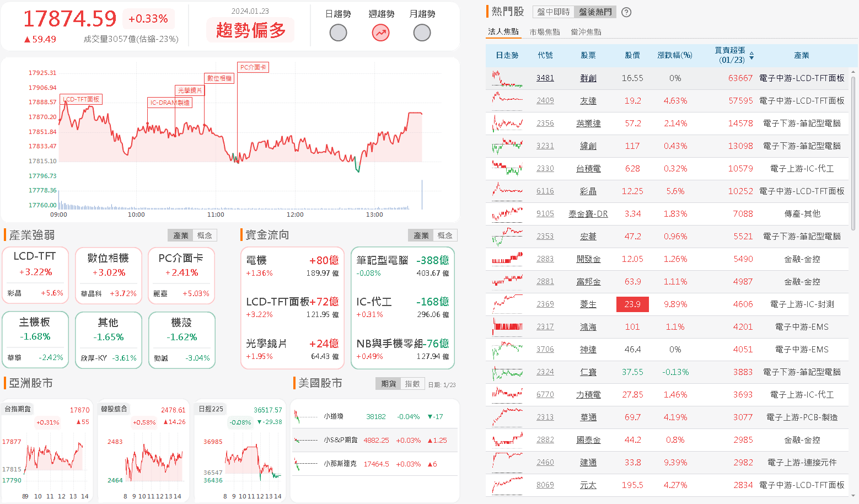Open the 友達 daily trend mini chart
This screenshot has height=504, width=859.
click(507, 101)
